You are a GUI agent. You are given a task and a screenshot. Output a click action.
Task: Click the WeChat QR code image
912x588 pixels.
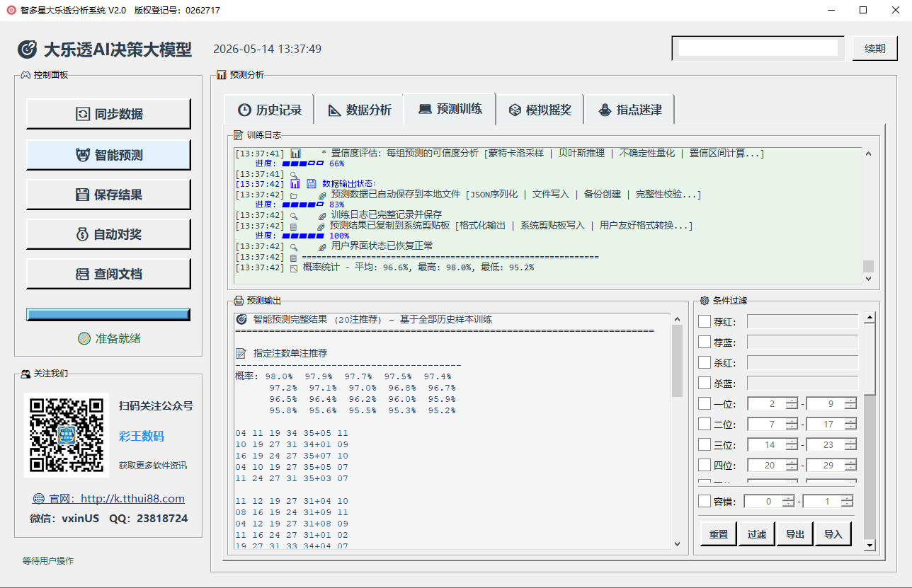pyautogui.click(x=67, y=435)
